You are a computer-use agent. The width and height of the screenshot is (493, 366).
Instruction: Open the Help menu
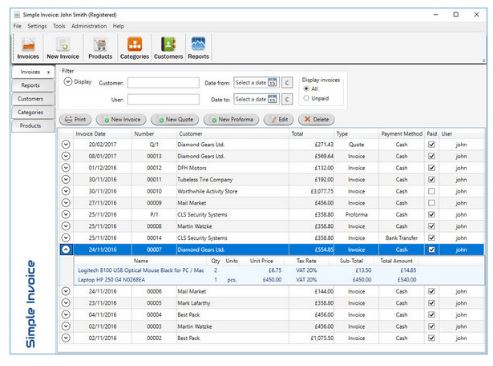tap(118, 26)
